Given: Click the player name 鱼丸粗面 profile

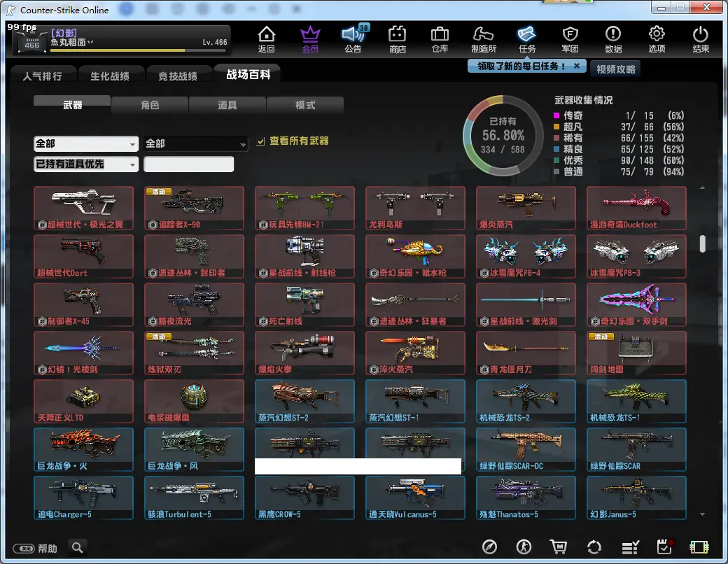Looking at the screenshot, I should click(x=71, y=42).
